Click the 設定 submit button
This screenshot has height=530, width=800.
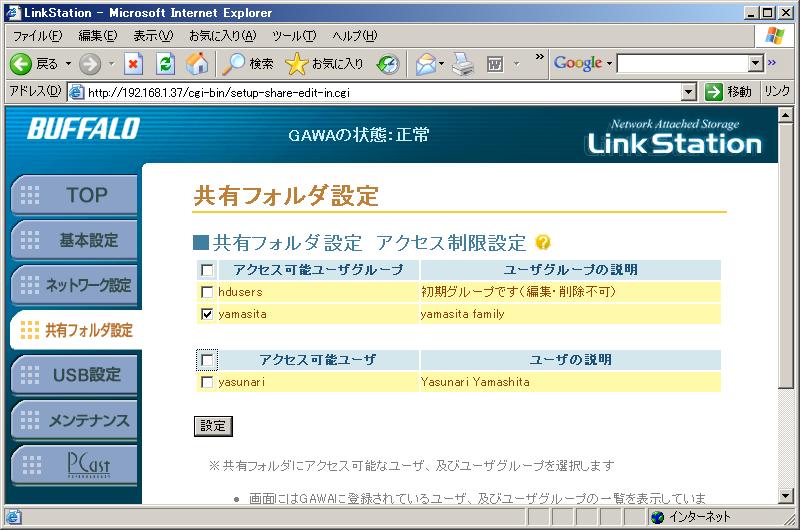pyautogui.click(x=213, y=426)
